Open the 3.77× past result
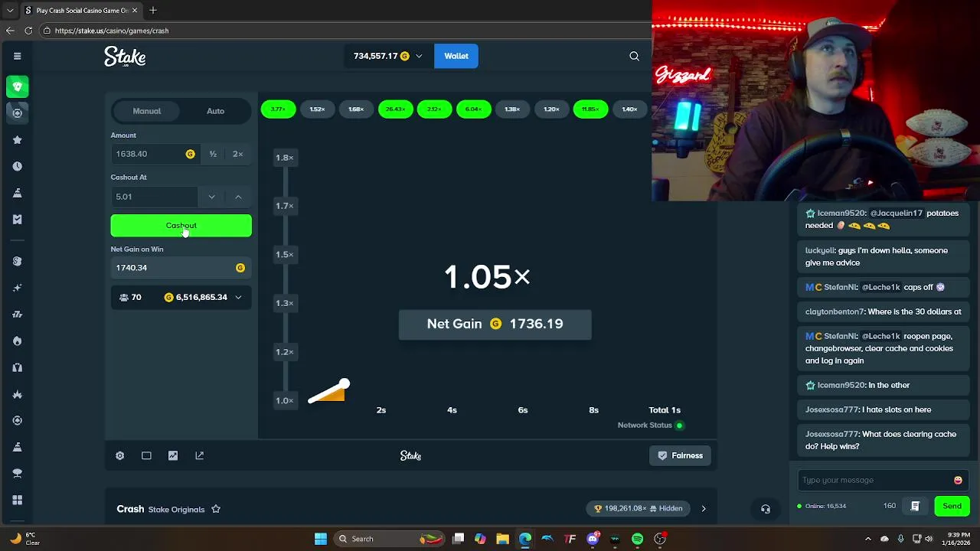This screenshot has width=980, height=551. click(x=278, y=109)
